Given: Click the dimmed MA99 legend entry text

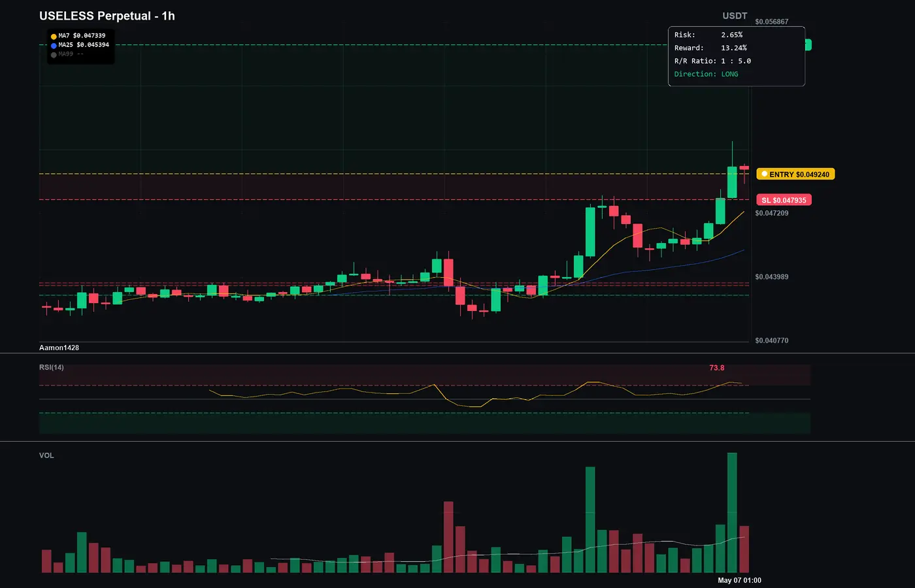Looking at the screenshot, I should point(71,54).
